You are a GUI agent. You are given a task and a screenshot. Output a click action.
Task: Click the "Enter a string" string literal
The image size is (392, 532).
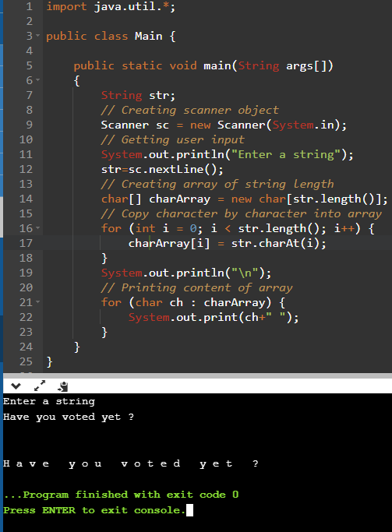286,154
